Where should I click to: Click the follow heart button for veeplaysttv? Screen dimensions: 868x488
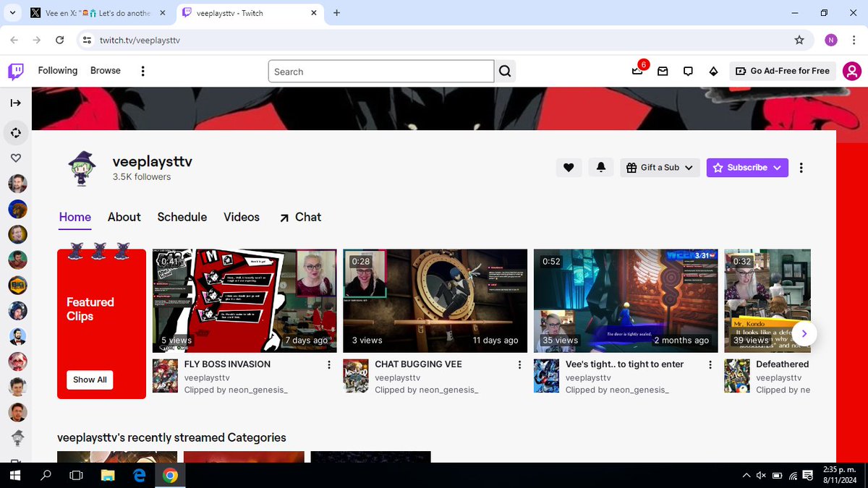point(569,168)
